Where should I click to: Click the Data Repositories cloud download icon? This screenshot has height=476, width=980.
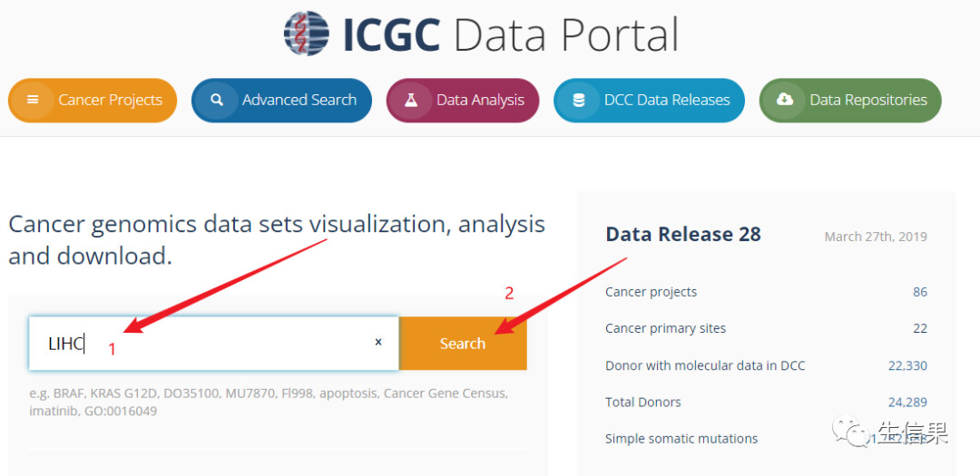point(785,100)
